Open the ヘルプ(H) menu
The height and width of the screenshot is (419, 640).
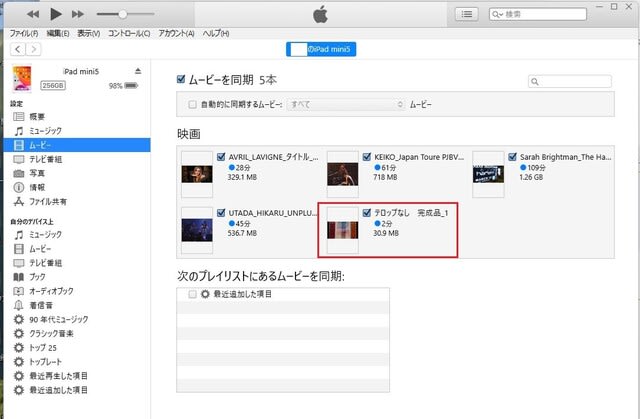216,33
